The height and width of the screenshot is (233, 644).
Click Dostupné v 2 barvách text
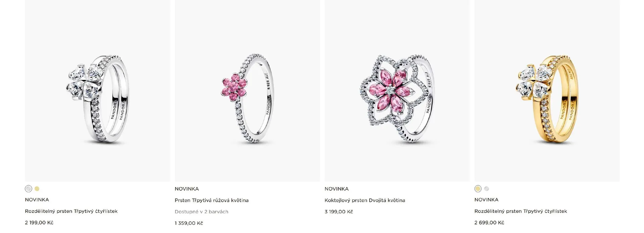[202, 212]
